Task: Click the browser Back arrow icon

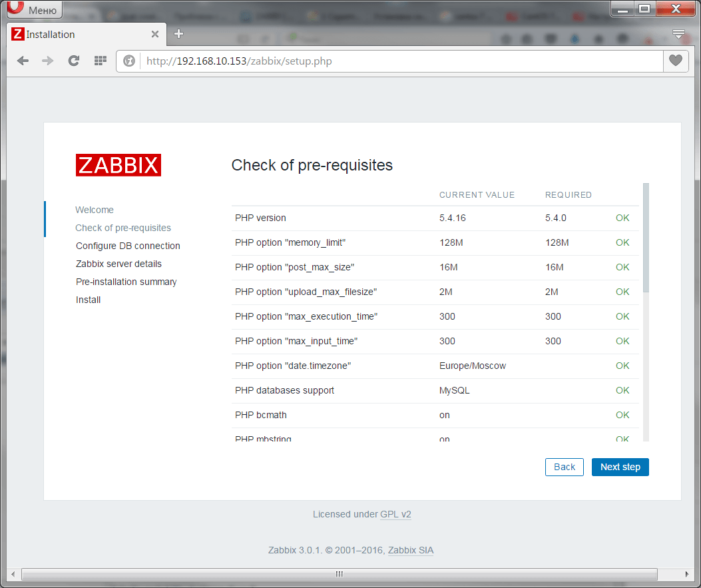Action: [x=23, y=61]
